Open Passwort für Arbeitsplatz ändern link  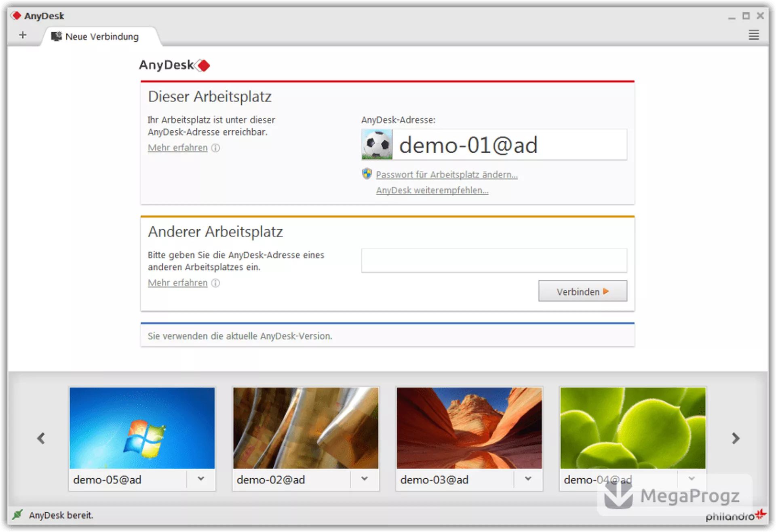point(447,175)
